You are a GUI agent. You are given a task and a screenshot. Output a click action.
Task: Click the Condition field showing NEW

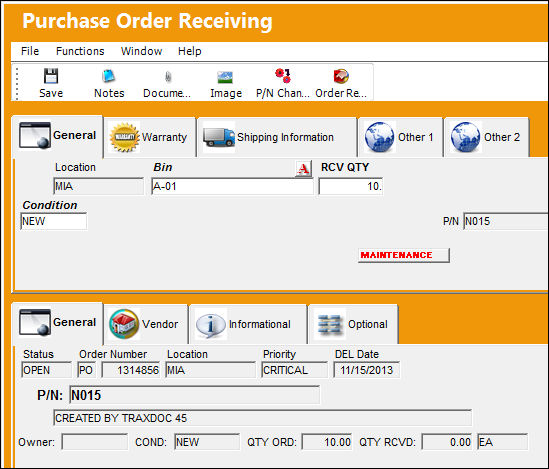click(x=54, y=221)
